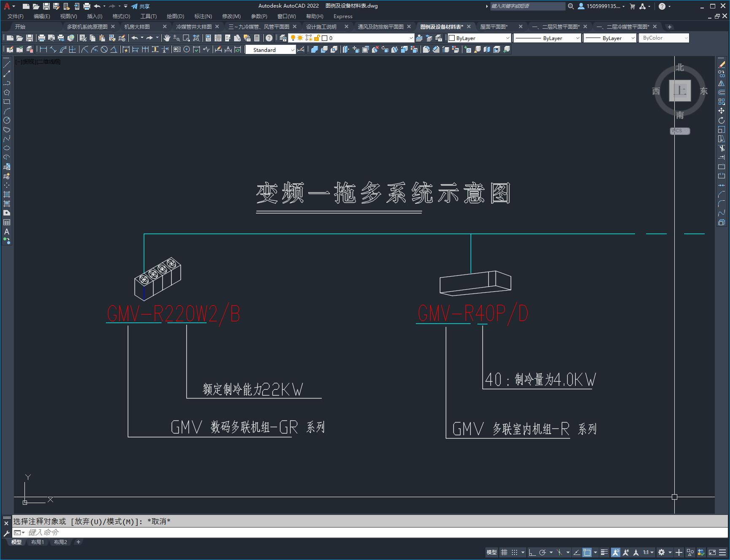Select the Hatch tool in draw toolbar

coord(7,194)
